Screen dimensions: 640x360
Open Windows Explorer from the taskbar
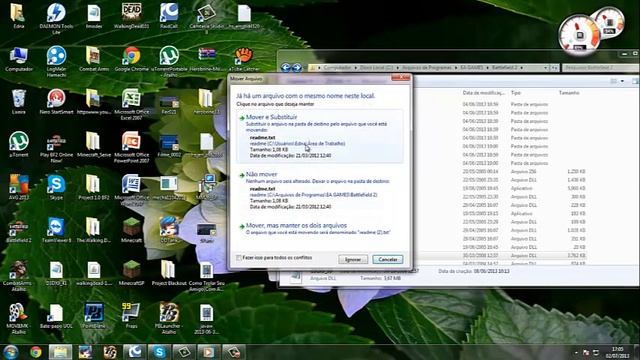(60, 352)
